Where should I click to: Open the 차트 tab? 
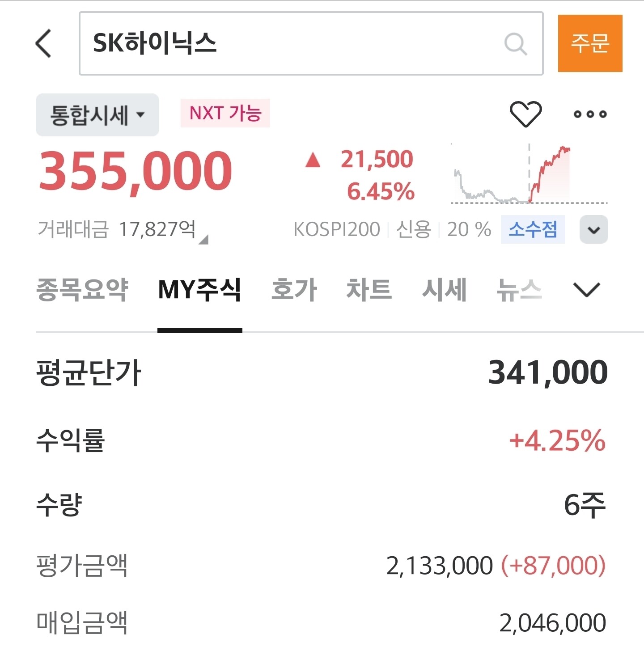click(369, 290)
